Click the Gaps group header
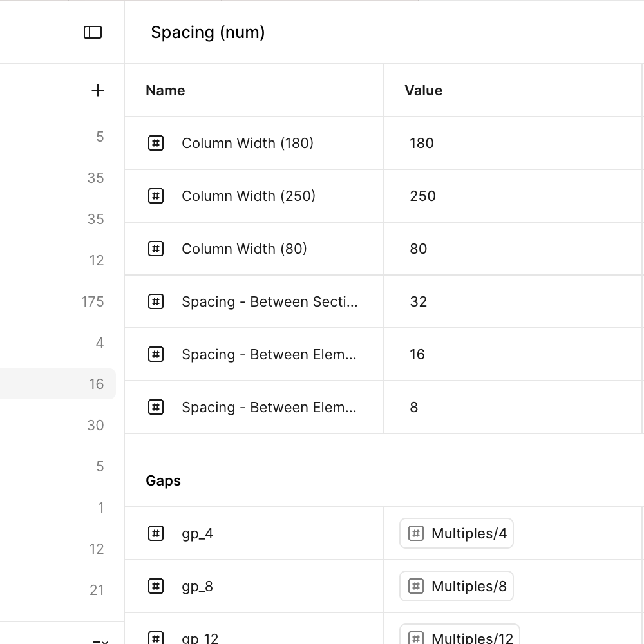644x644 pixels. pyautogui.click(x=163, y=480)
